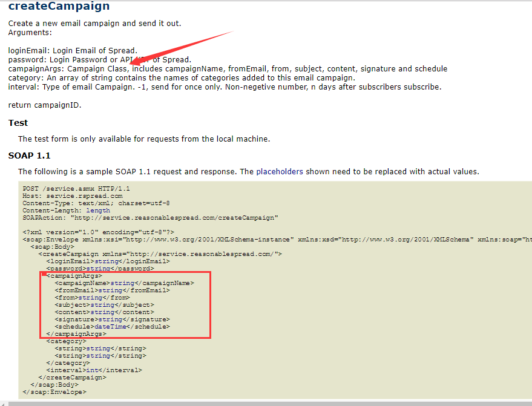Click the horizontal scrollbar below the code block
Viewport: 532px width, 406px height.
(x=266, y=402)
